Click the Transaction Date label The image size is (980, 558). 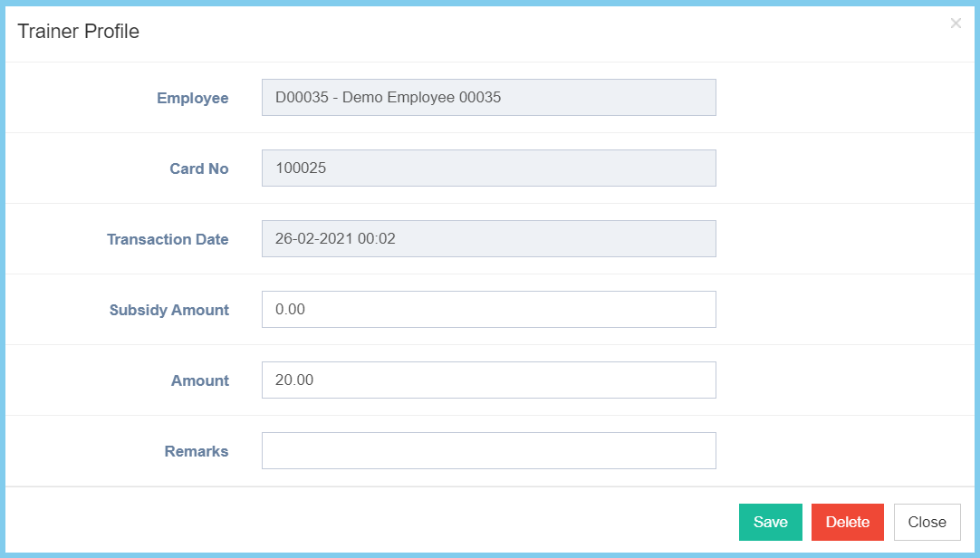click(x=168, y=239)
